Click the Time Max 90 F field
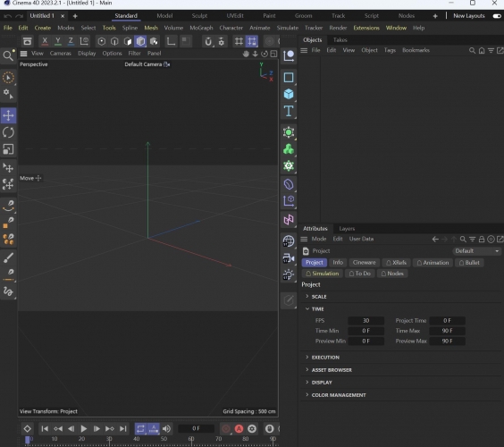Image resolution: width=504 pixels, height=447 pixels. [x=447, y=331]
